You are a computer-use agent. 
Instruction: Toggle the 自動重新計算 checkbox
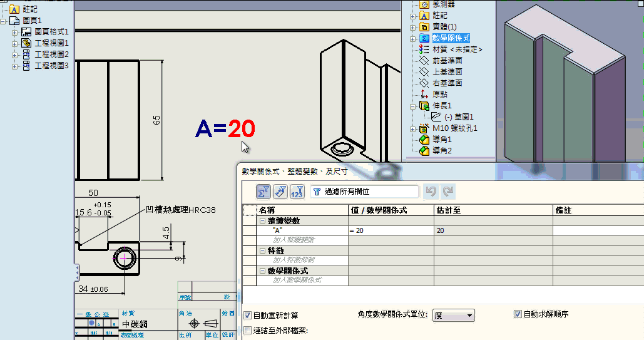pos(247,316)
